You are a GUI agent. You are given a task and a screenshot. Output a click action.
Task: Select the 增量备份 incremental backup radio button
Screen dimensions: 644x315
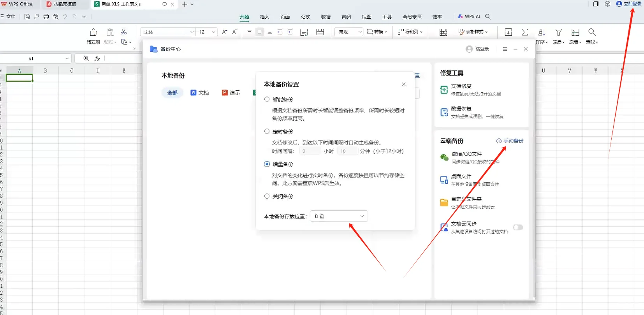267,164
